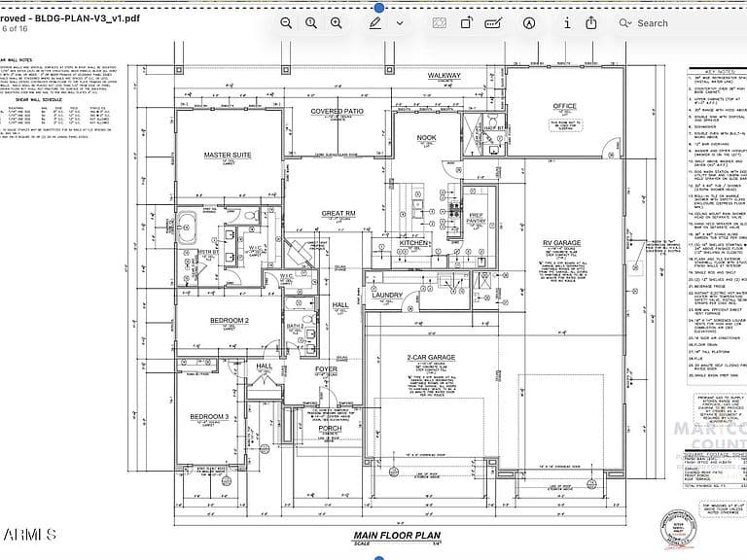Viewport: 747px width, 560px height.
Task: Show the markup toolbar (circled pen tip)
Action: tap(529, 23)
